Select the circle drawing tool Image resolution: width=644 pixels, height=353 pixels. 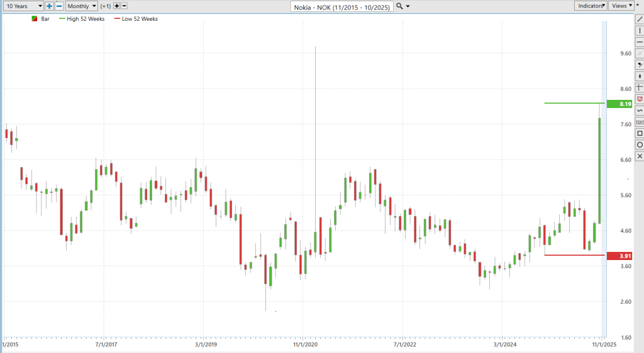(x=640, y=144)
